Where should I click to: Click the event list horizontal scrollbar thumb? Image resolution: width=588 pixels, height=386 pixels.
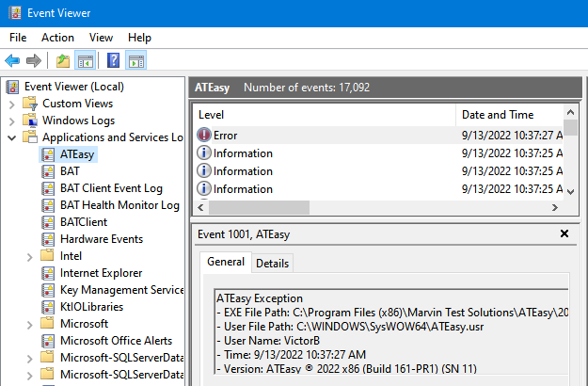259,207
